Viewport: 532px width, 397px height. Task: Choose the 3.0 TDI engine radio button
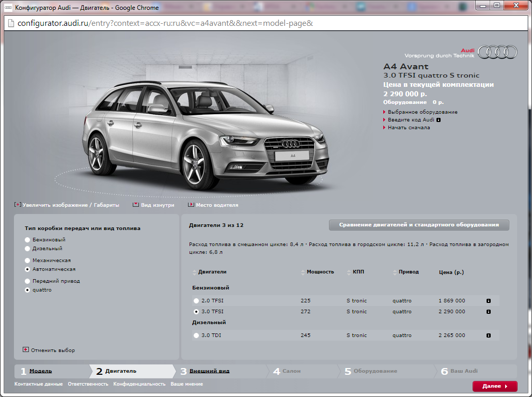click(196, 335)
